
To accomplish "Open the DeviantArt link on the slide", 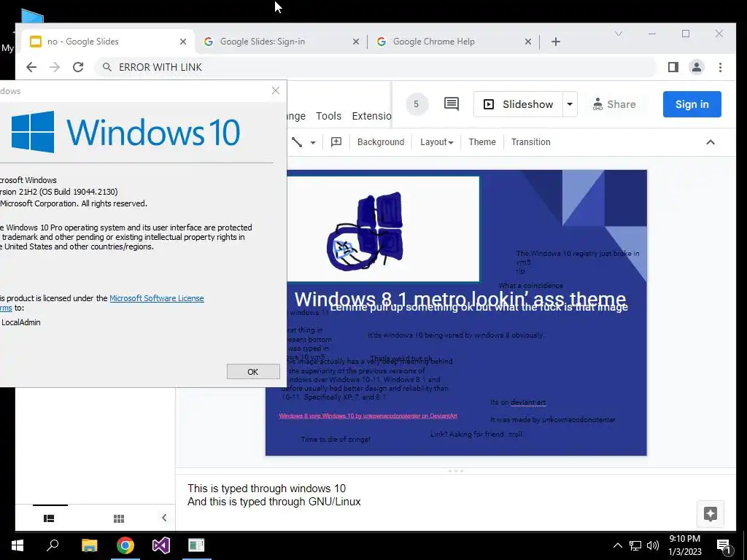I will (x=368, y=416).
